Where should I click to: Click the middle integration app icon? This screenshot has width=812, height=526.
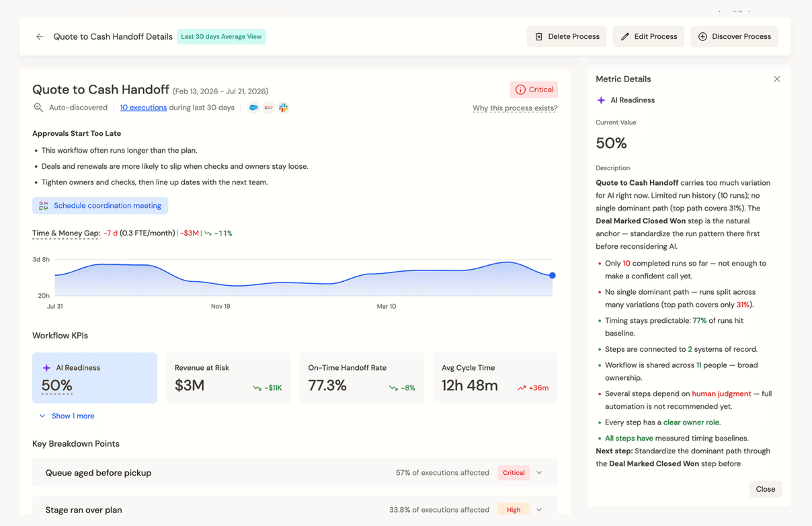point(268,108)
